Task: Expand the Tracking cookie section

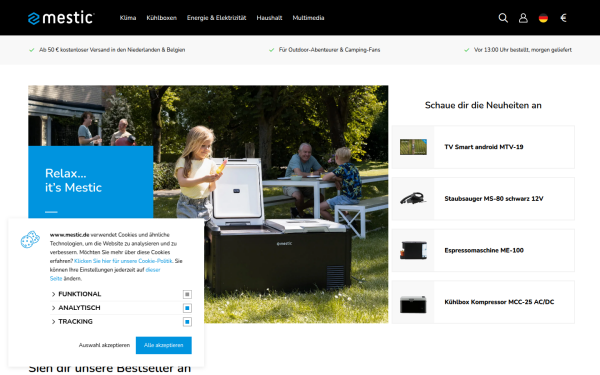Action: [72, 322]
